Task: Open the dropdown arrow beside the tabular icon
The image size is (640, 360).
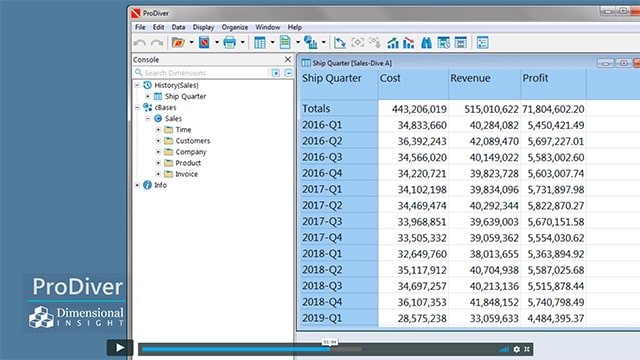Action: tap(272, 42)
